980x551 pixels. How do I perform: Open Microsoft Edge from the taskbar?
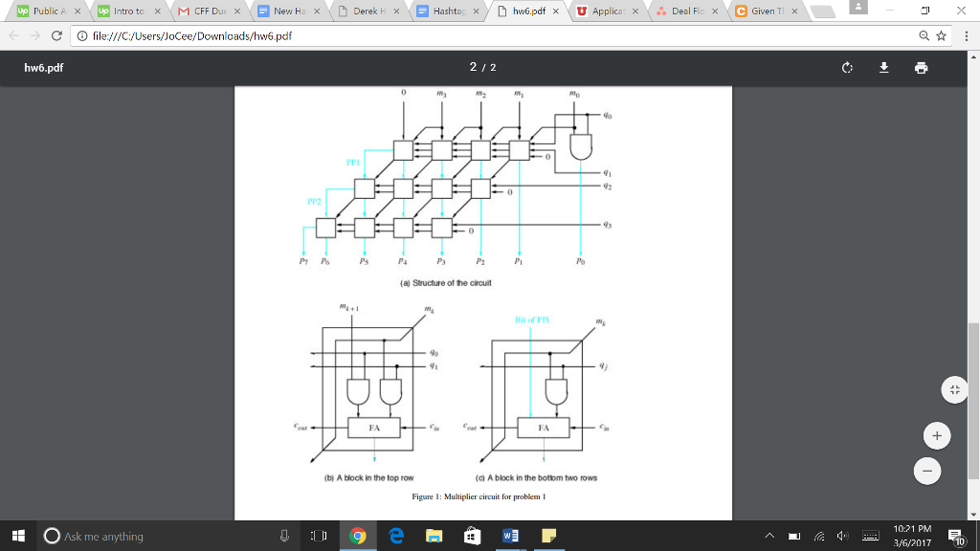[396, 536]
